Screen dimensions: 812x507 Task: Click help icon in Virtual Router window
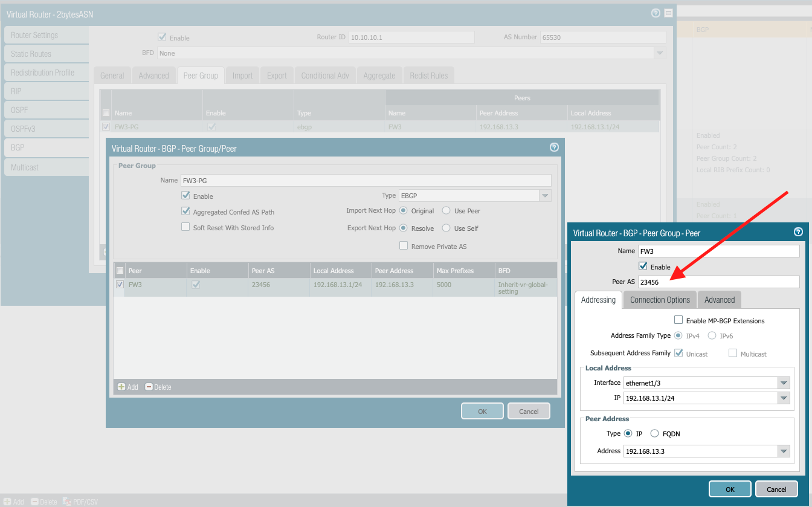[656, 13]
